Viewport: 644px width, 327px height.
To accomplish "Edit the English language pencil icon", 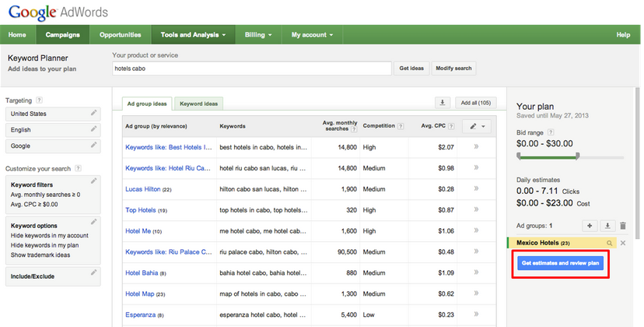I will pyautogui.click(x=93, y=128).
